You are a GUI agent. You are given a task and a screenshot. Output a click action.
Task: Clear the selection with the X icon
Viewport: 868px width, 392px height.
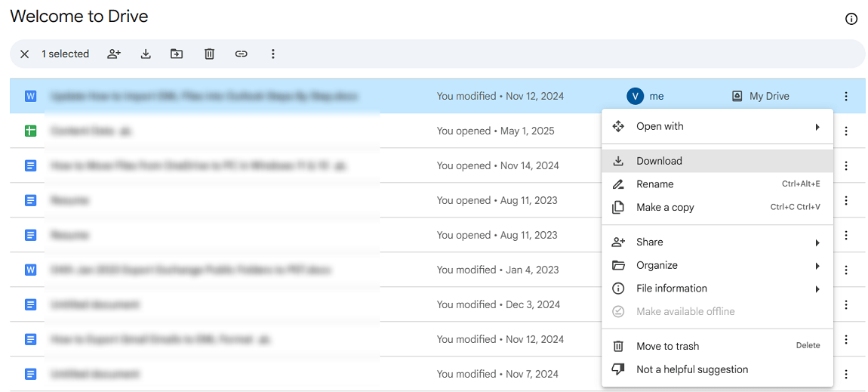click(x=24, y=54)
